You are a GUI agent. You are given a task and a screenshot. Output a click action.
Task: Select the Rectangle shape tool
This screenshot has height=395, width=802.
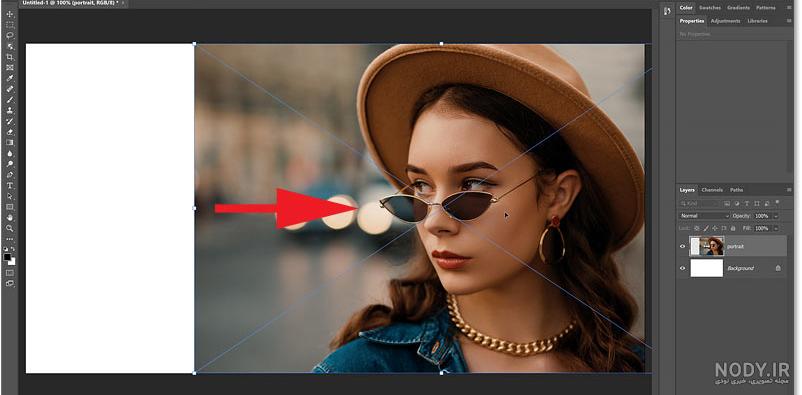[10, 207]
